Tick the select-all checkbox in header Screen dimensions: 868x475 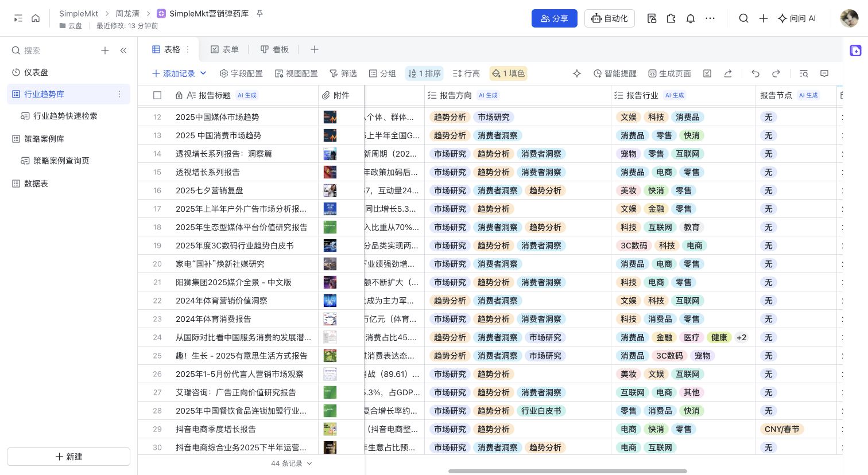157,95
